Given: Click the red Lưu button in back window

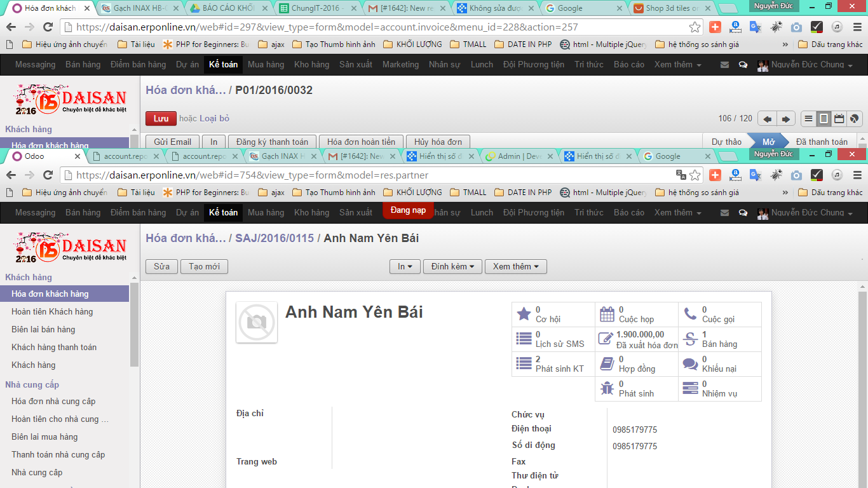Looking at the screenshot, I should coord(161,119).
